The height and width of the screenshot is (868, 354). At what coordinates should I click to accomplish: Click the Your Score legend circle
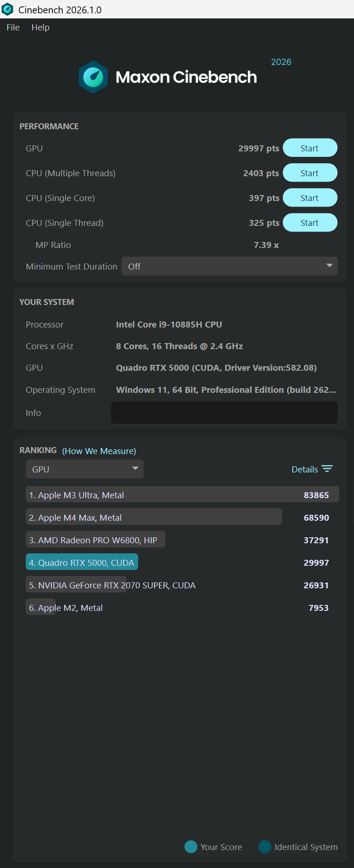pyautogui.click(x=191, y=847)
